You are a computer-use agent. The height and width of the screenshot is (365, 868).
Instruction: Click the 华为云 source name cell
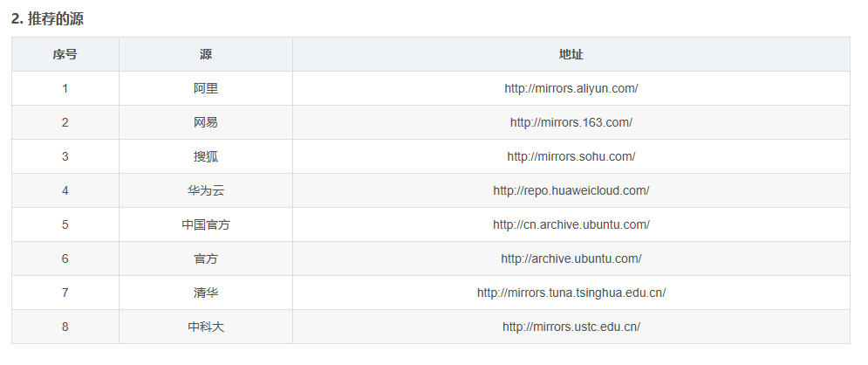pyautogui.click(x=206, y=190)
